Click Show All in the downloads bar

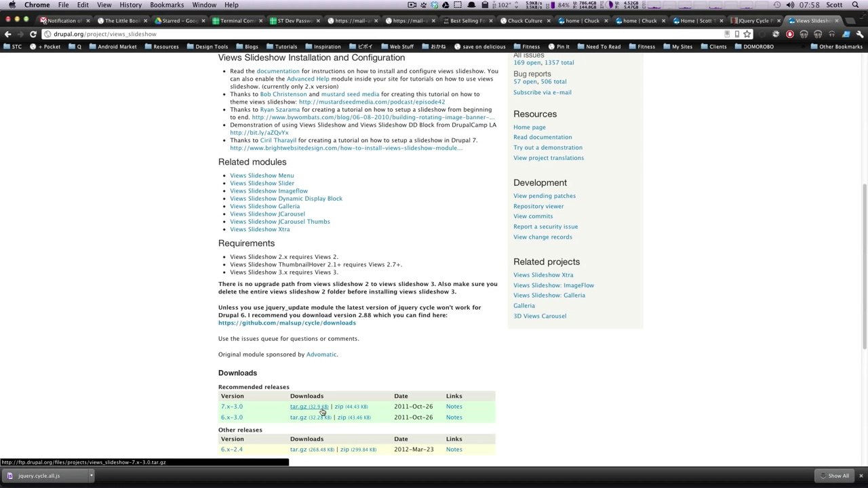(834, 476)
